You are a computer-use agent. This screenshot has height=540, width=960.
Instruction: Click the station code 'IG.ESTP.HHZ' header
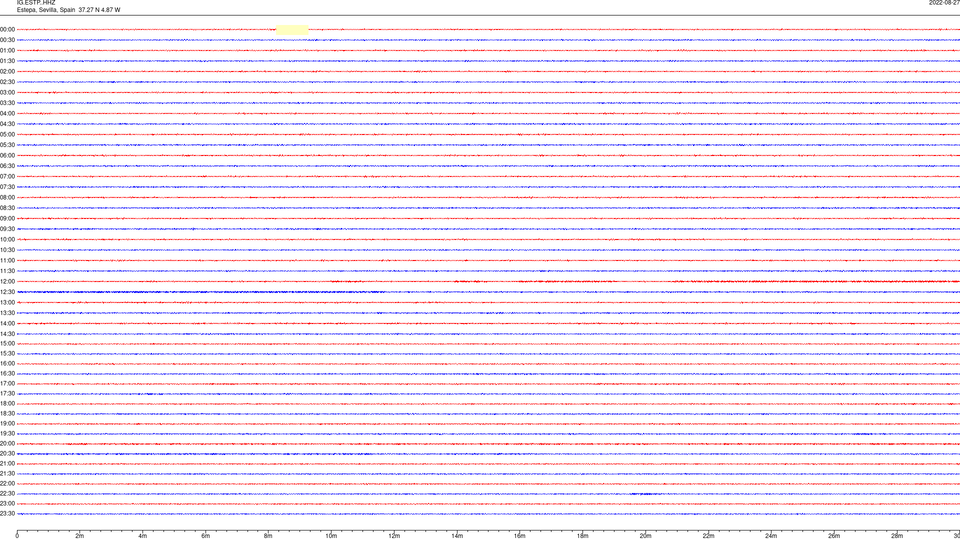(x=36, y=3)
